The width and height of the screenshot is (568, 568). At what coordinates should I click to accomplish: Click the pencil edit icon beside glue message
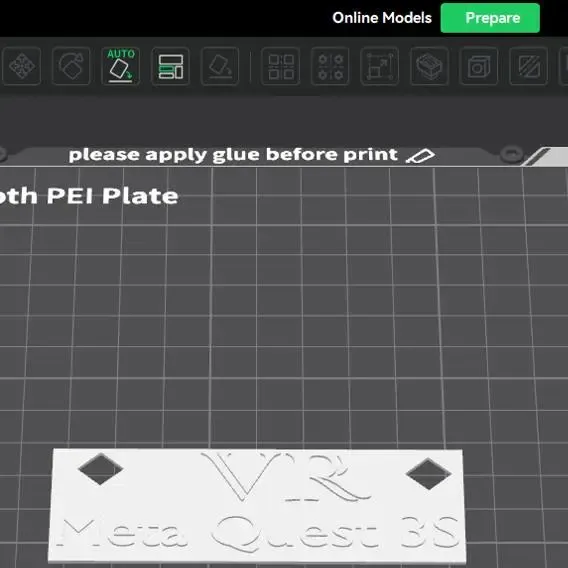[x=421, y=156]
